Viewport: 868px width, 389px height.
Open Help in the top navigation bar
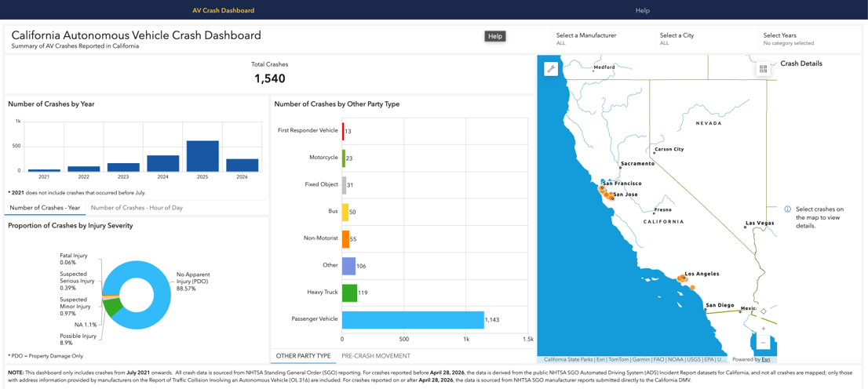coord(643,10)
